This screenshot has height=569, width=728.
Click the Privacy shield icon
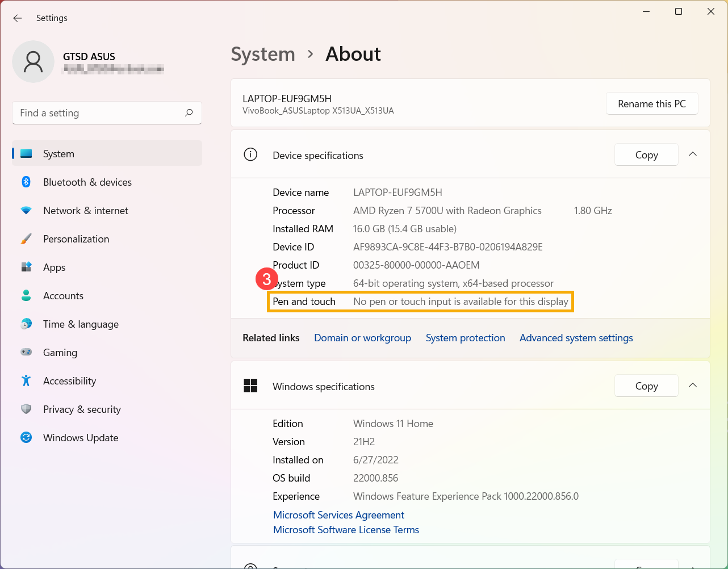(x=26, y=409)
